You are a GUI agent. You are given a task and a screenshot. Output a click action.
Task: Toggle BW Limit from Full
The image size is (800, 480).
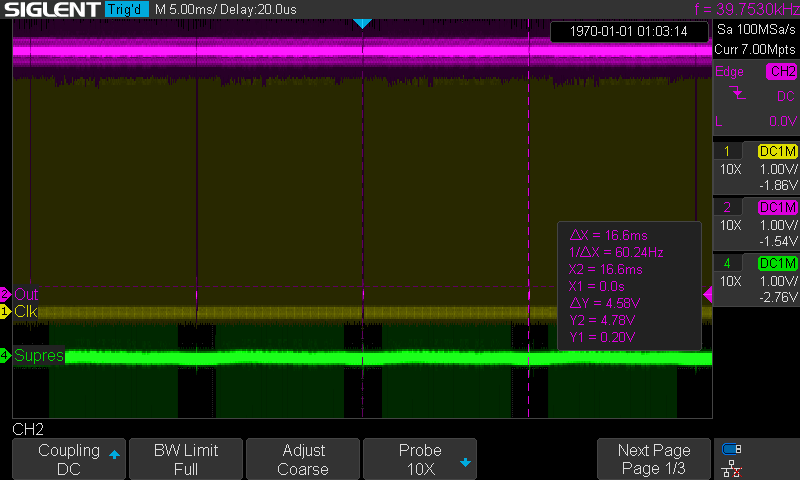[x=186, y=459]
